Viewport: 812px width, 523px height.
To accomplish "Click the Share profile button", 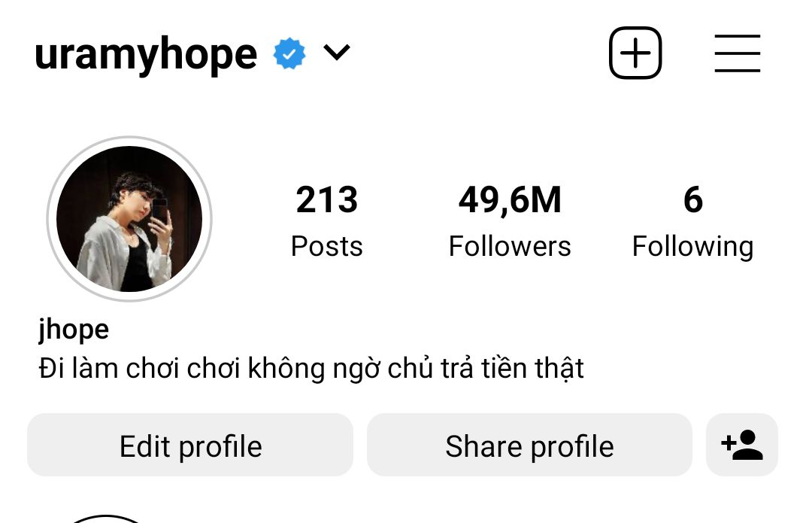I will click(529, 445).
